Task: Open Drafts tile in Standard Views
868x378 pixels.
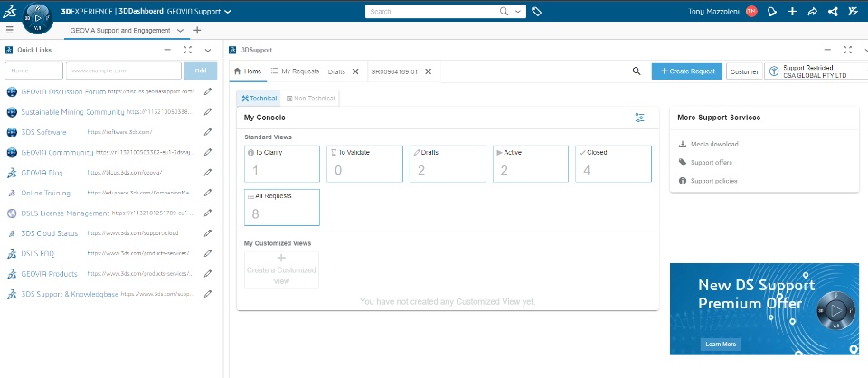Action: pyautogui.click(x=448, y=164)
